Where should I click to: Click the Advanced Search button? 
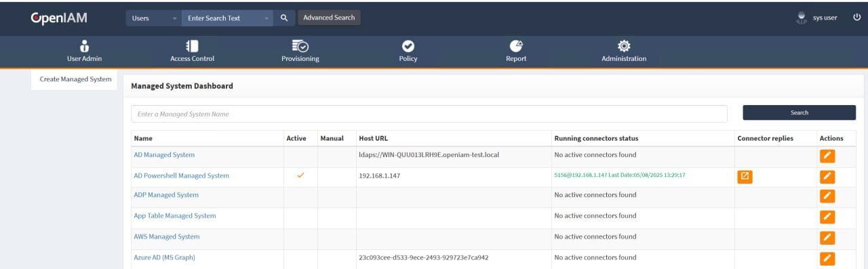point(329,18)
